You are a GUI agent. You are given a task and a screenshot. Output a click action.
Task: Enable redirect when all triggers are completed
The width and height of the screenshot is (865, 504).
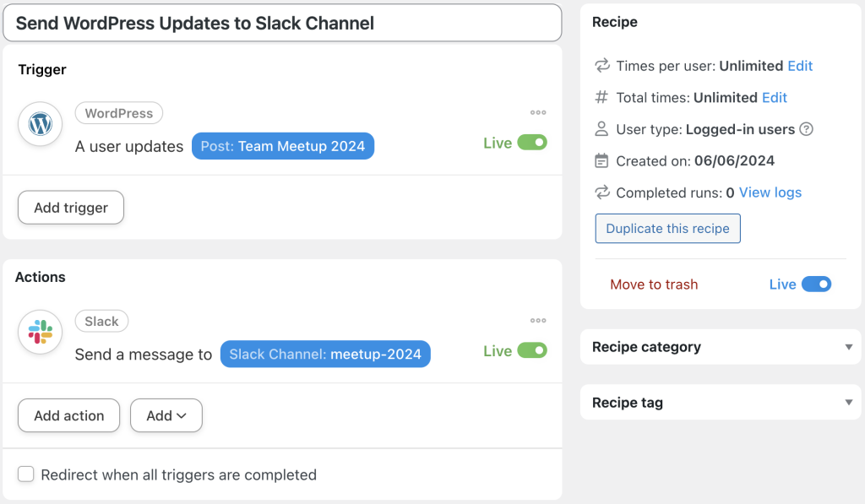coord(25,475)
